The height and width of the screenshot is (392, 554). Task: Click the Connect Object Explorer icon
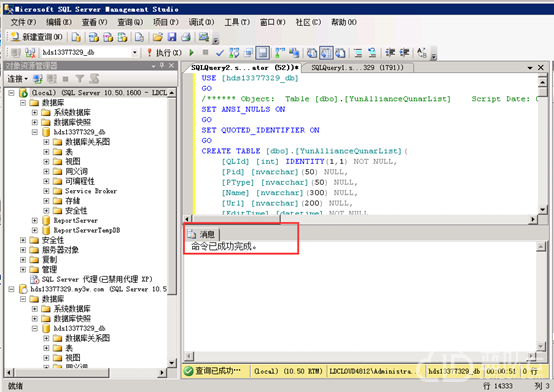[x=37, y=78]
